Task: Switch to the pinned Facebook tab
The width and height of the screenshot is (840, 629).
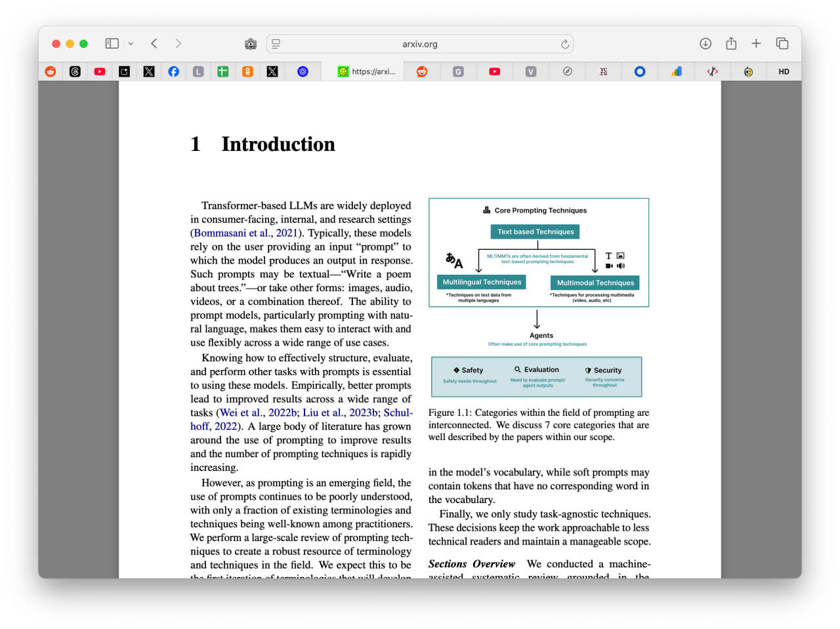Action: 173,71
